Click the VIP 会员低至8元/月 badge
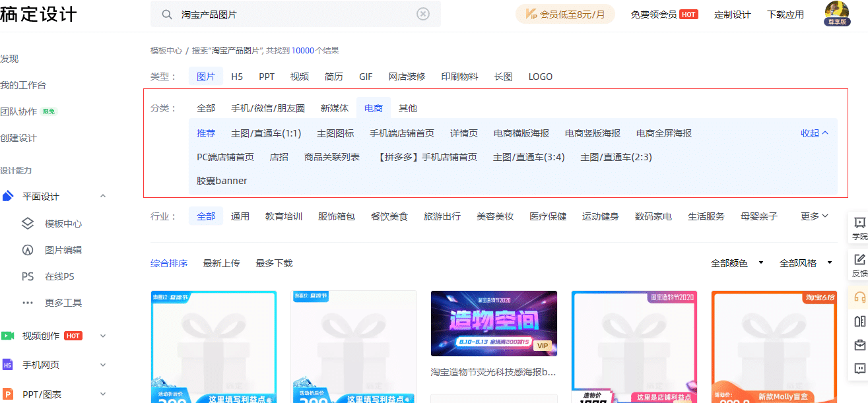 (x=565, y=14)
